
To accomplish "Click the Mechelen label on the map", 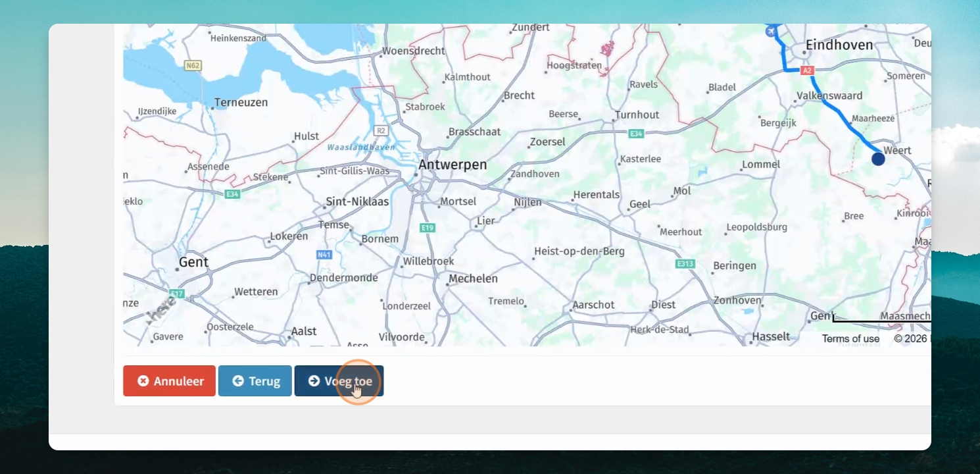I will tap(473, 278).
